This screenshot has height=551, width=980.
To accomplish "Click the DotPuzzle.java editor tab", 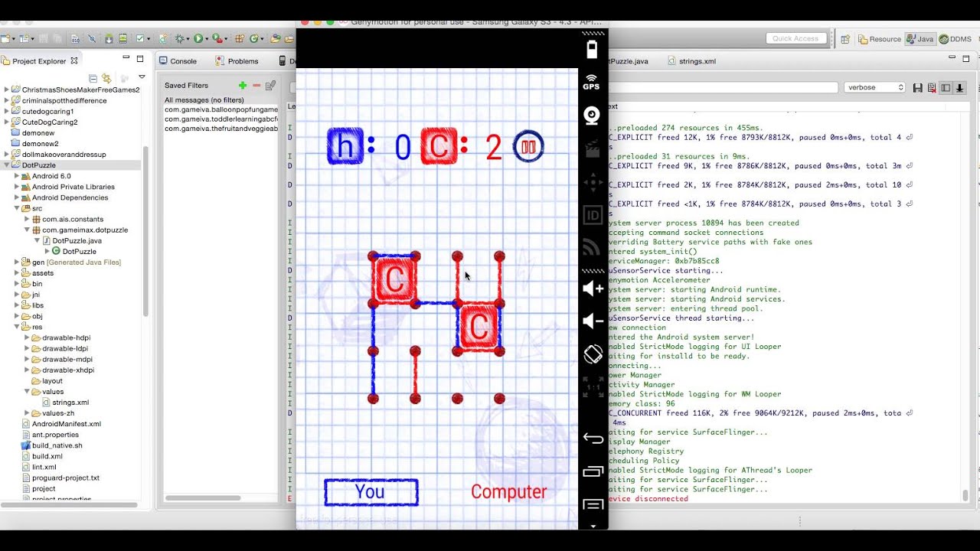I will point(629,61).
